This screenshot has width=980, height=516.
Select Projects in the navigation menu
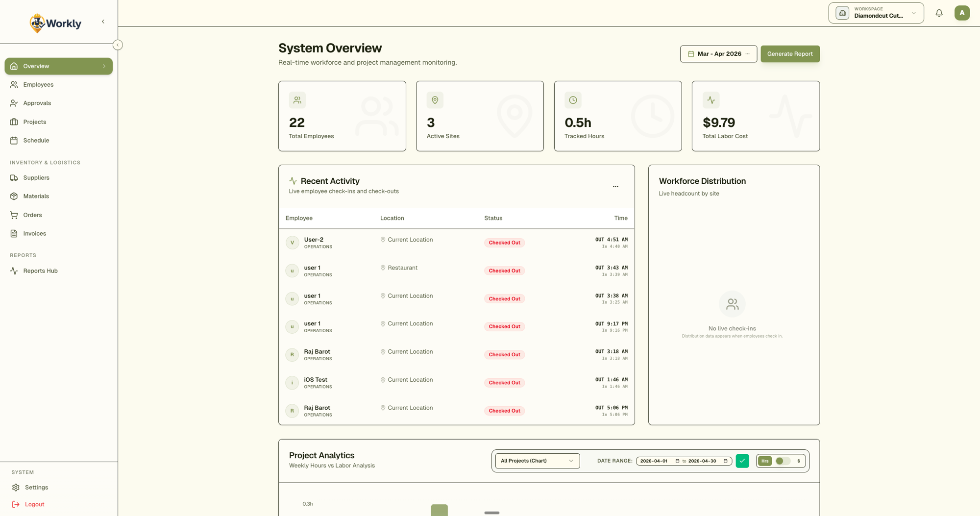34,122
